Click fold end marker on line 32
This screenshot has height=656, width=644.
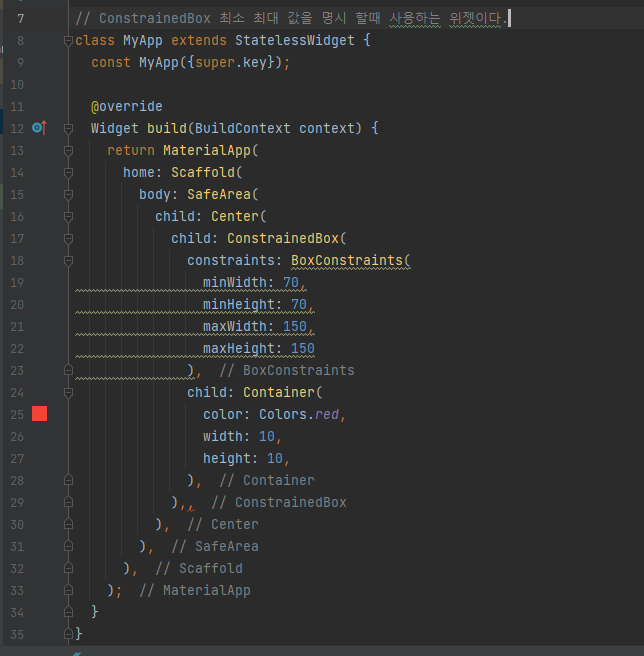[68, 568]
